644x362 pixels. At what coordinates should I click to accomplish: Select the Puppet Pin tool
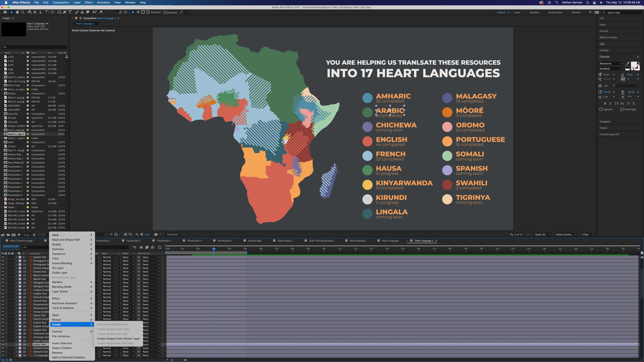click(x=101, y=12)
